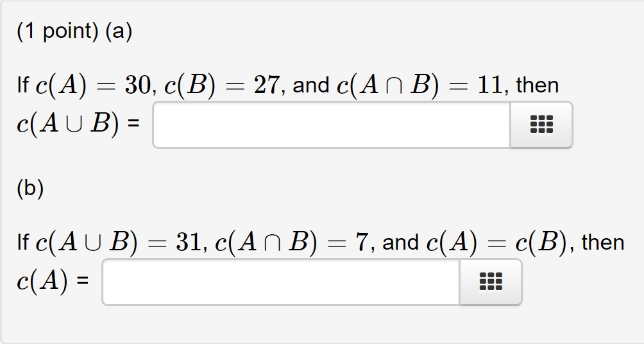
Task: Open equation editor grid icon for part (b)
Action: (491, 282)
